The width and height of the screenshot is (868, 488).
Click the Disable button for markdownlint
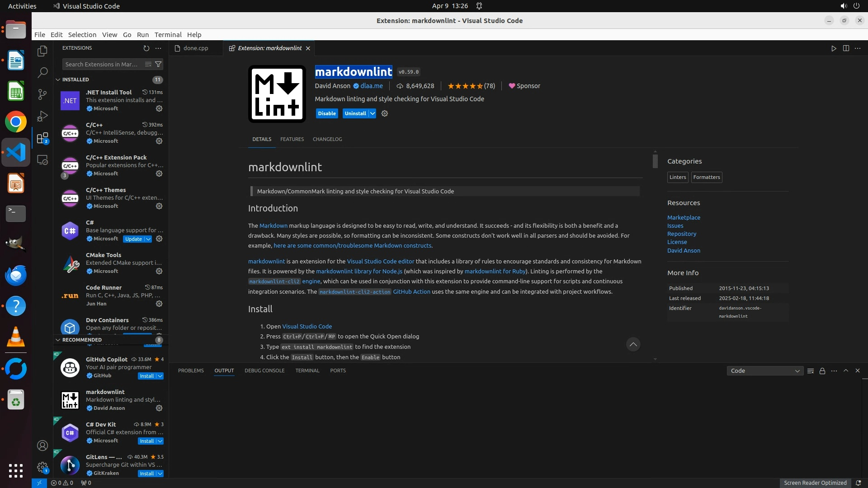(x=326, y=113)
